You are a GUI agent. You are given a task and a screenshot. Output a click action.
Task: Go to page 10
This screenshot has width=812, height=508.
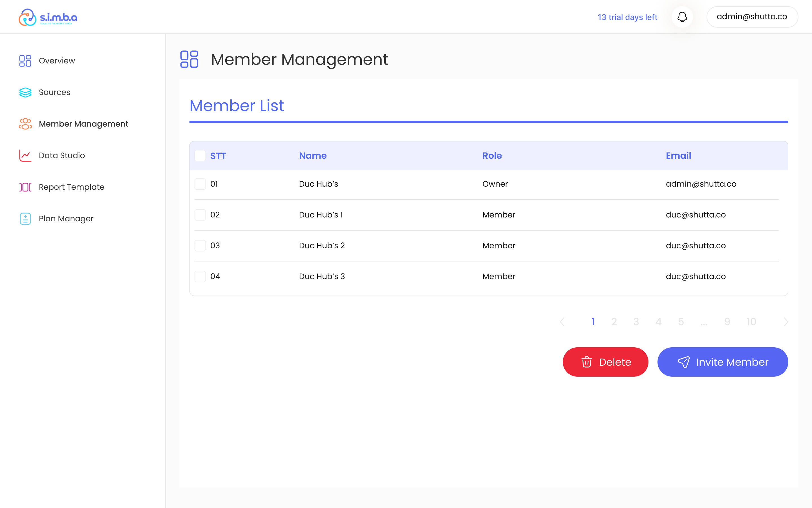point(752,322)
